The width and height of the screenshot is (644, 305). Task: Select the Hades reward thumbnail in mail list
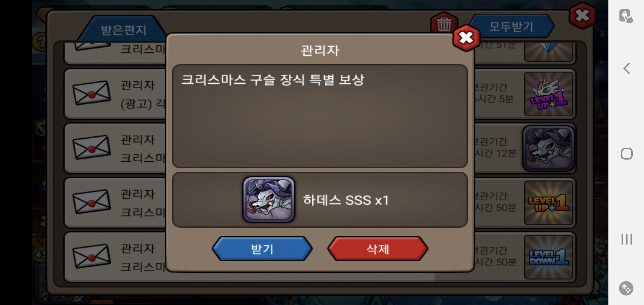coord(548,149)
